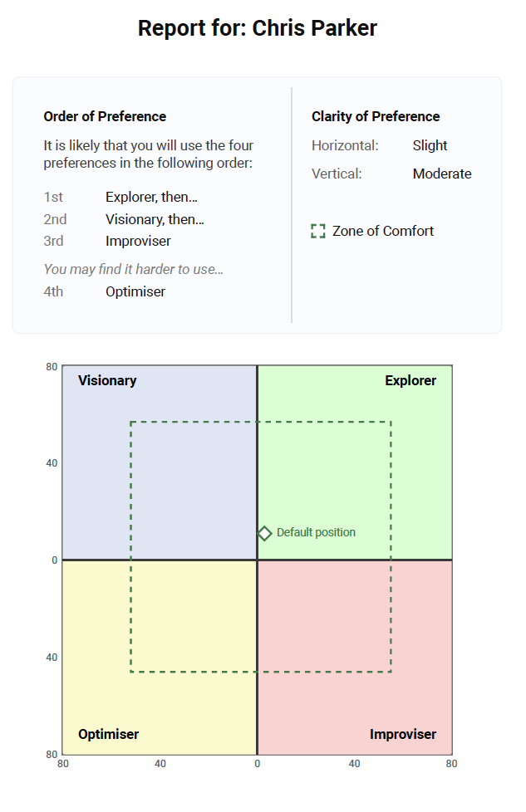Select the Improviser label in the chart quadrant
Image resolution: width=526 pixels, height=812 pixels.
pos(403,734)
